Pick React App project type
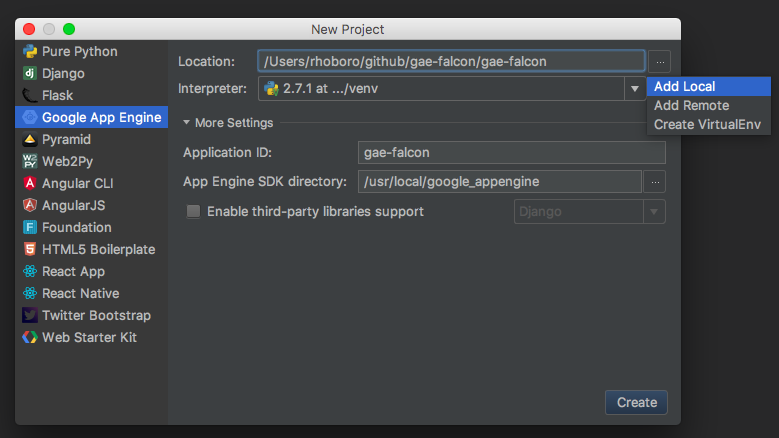The height and width of the screenshot is (438, 779). (x=91, y=271)
